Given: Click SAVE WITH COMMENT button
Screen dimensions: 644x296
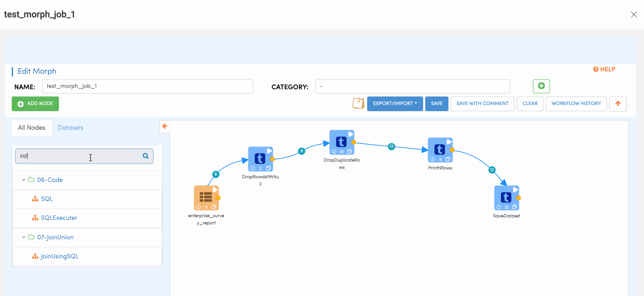Looking at the screenshot, I should (482, 103).
